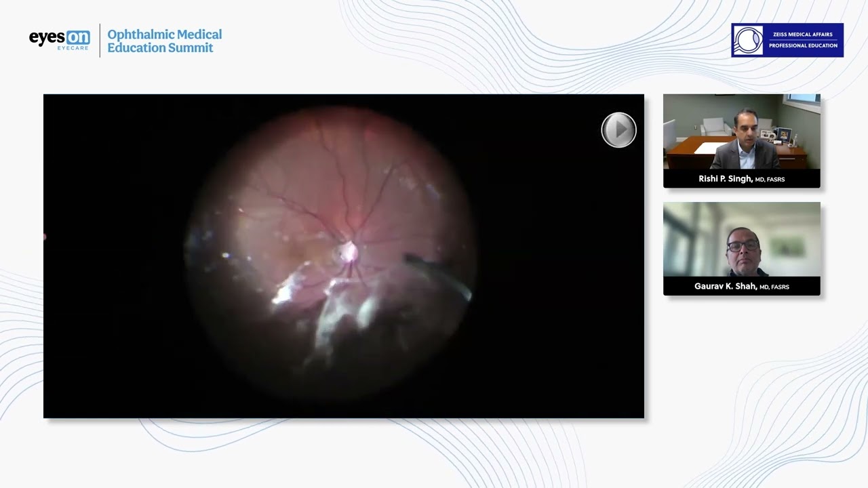Click the Ophthalmic Medical Education Summit title

tap(164, 41)
